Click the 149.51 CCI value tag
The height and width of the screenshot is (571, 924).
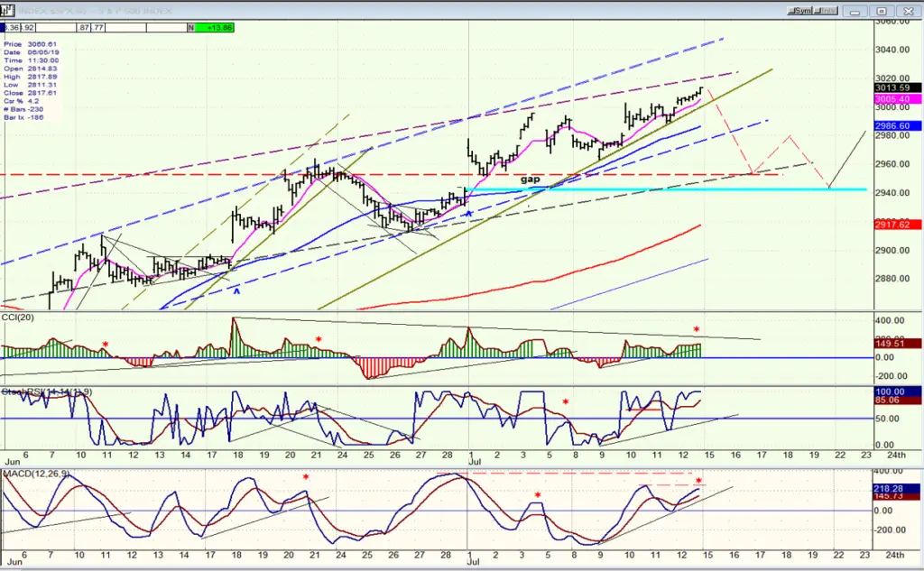click(898, 344)
